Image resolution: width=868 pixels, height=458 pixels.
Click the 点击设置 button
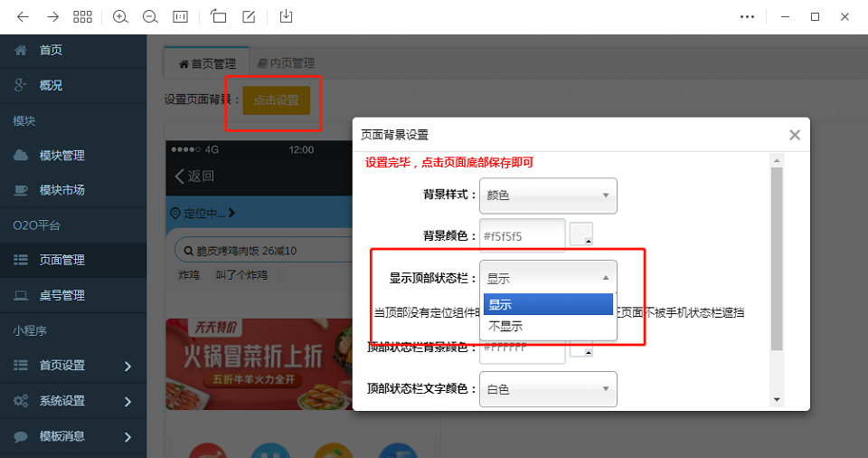coord(276,100)
